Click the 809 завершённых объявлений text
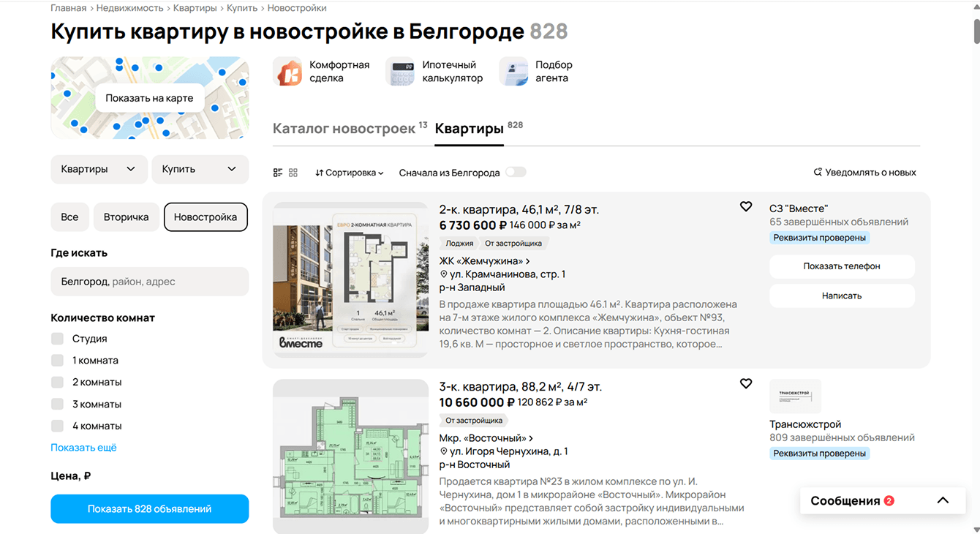 pyautogui.click(x=842, y=438)
